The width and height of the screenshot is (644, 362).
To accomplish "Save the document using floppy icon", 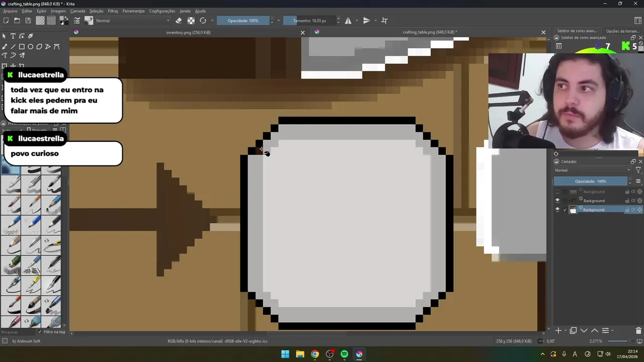I will coord(28,21).
